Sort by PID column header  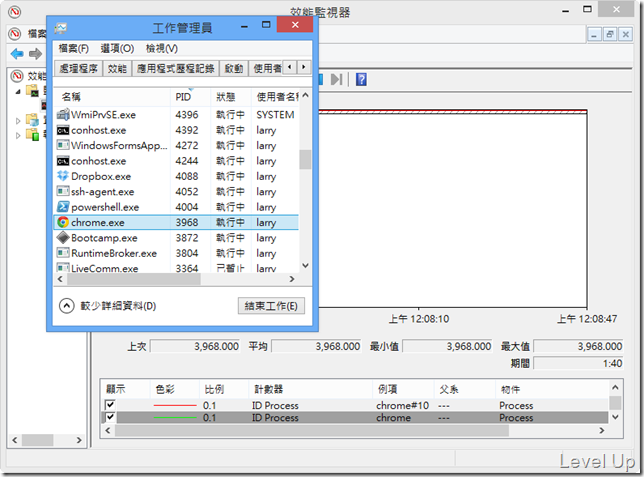point(190,97)
